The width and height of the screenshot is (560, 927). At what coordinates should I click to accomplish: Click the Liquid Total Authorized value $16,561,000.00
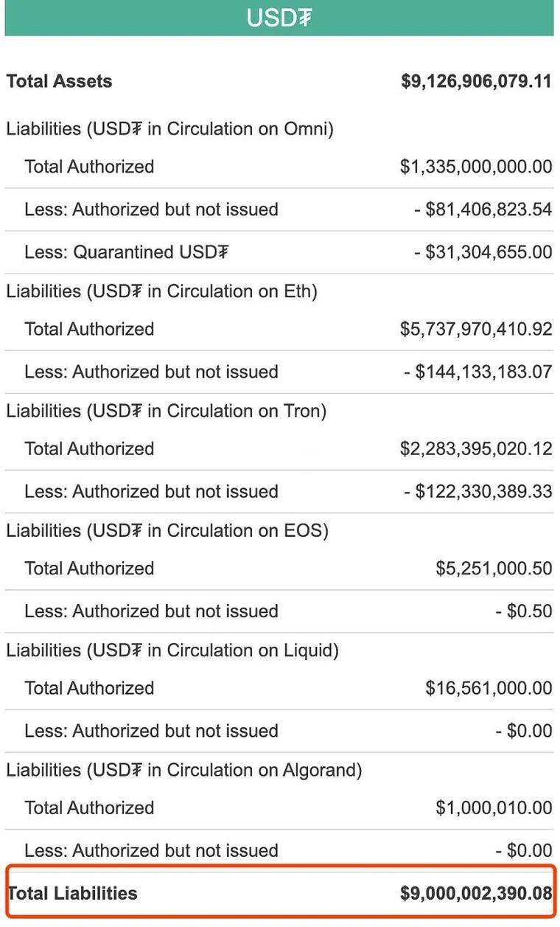489,688
